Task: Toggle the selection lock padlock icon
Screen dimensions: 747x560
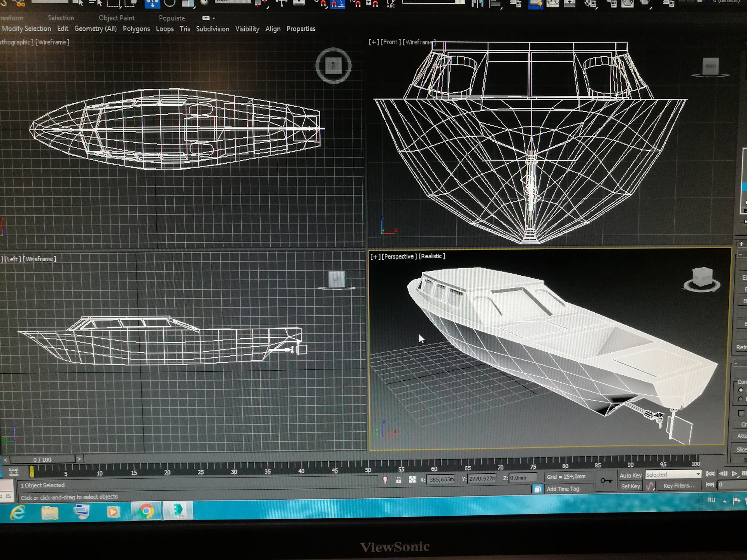Action: (x=398, y=480)
